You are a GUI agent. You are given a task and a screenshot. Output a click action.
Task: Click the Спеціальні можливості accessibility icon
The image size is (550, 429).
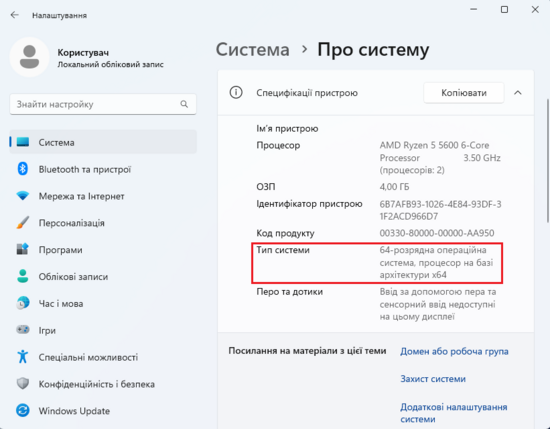tap(23, 356)
